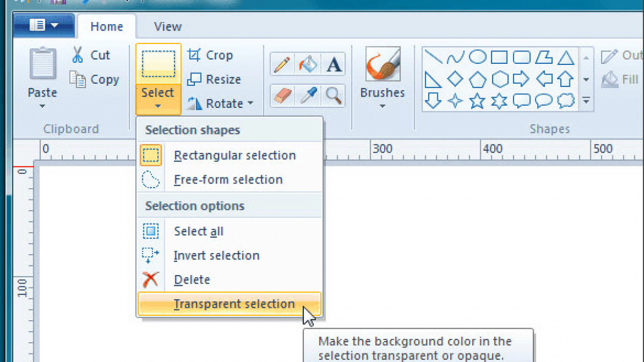Select the Color picker eyedropper tool
The width and height of the screenshot is (644, 362).
coord(308,95)
